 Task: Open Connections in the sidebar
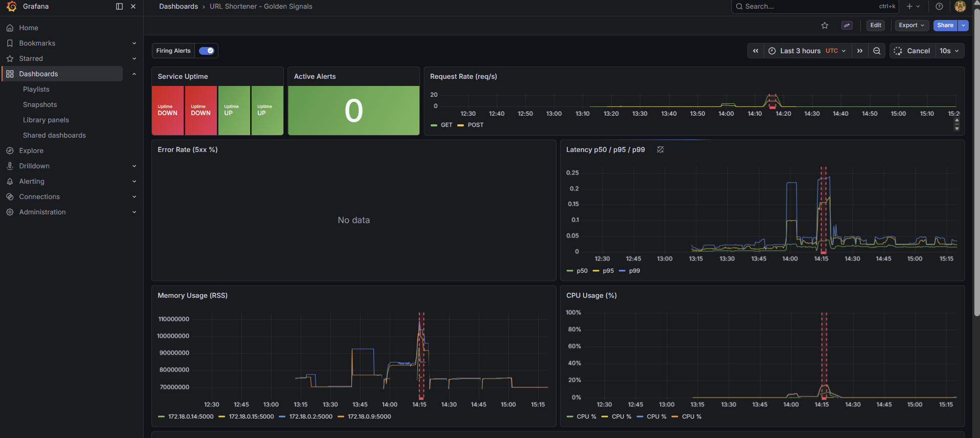click(39, 196)
